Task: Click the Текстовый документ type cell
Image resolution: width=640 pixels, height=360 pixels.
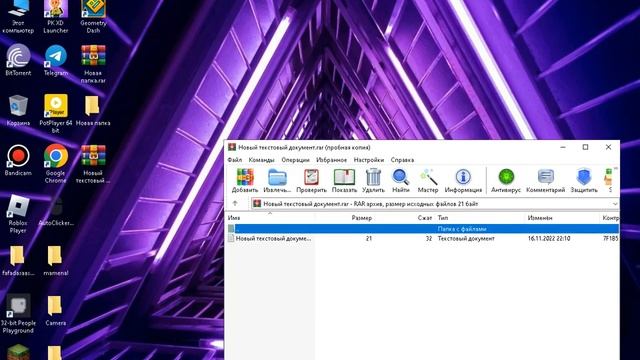Action: click(466, 238)
